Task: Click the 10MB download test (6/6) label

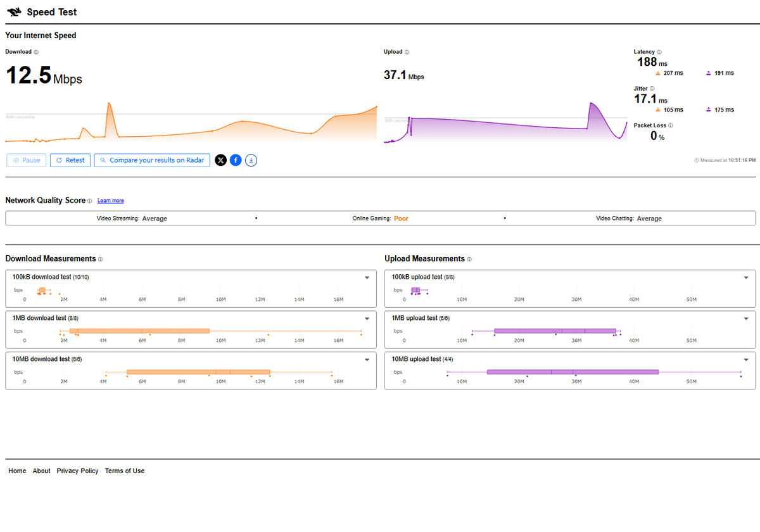Action: click(x=47, y=360)
